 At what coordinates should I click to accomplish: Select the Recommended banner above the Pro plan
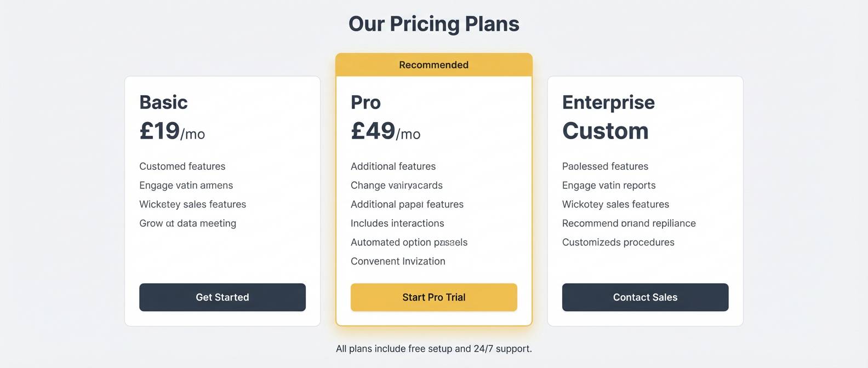pyautogui.click(x=433, y=65)
